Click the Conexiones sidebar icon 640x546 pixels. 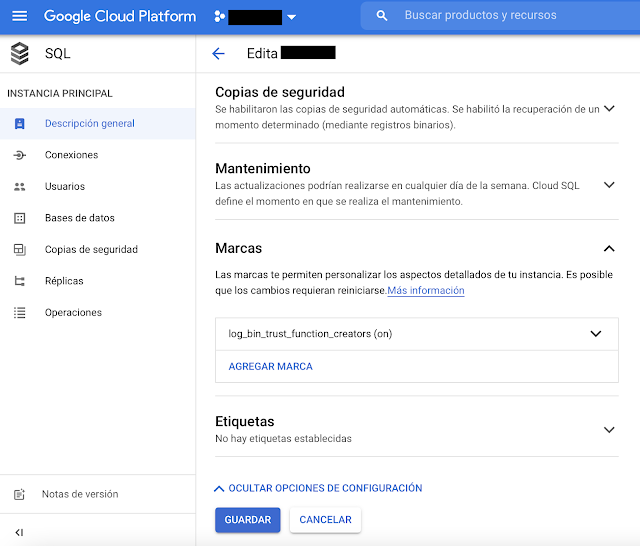coord(20,155)
